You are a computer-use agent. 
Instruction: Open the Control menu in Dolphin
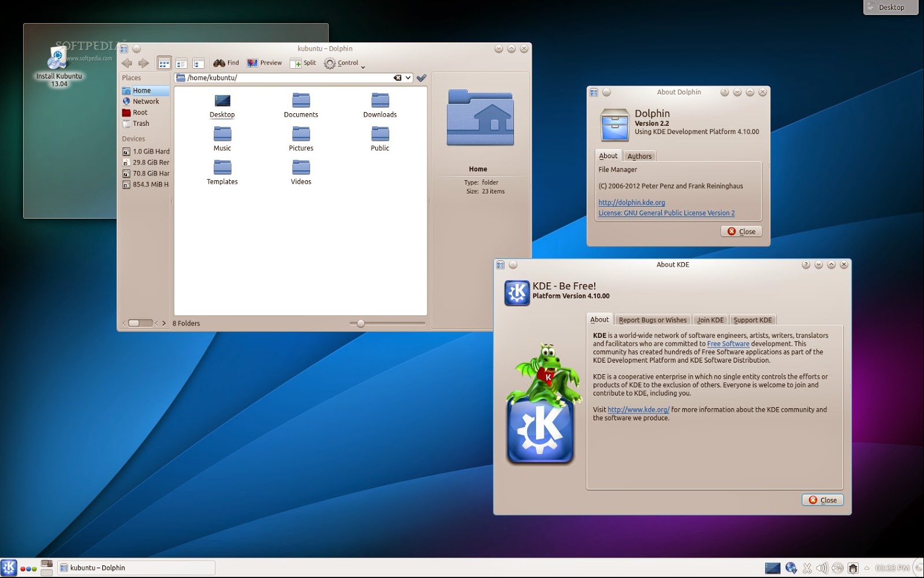344,63
